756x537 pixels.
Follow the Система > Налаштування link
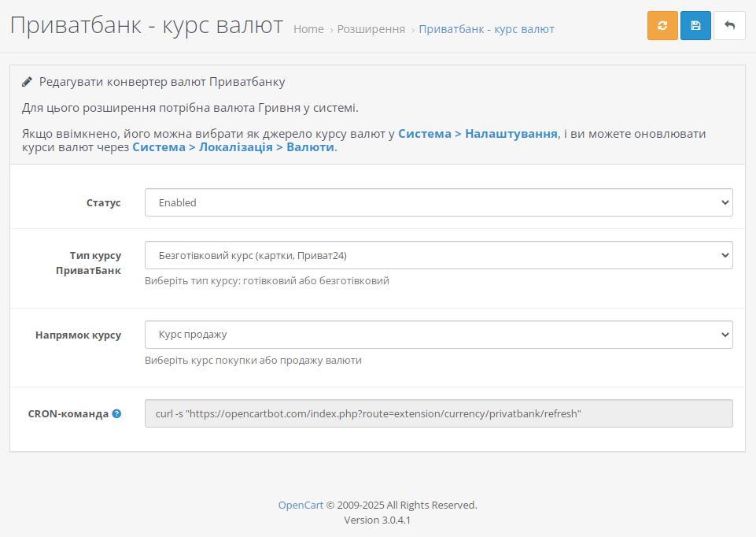coord(478,134)
